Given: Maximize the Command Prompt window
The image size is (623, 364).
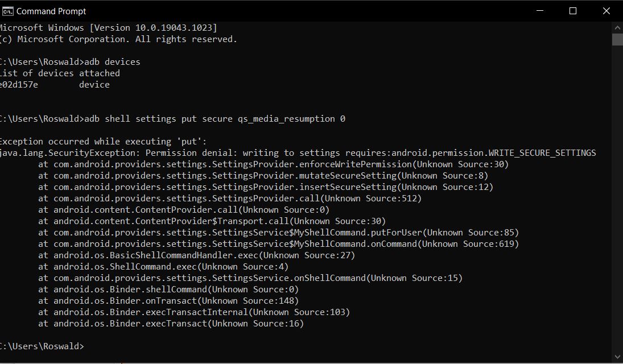Looking at the screenshot, I should pyautogui.click(x=572, y=11).
